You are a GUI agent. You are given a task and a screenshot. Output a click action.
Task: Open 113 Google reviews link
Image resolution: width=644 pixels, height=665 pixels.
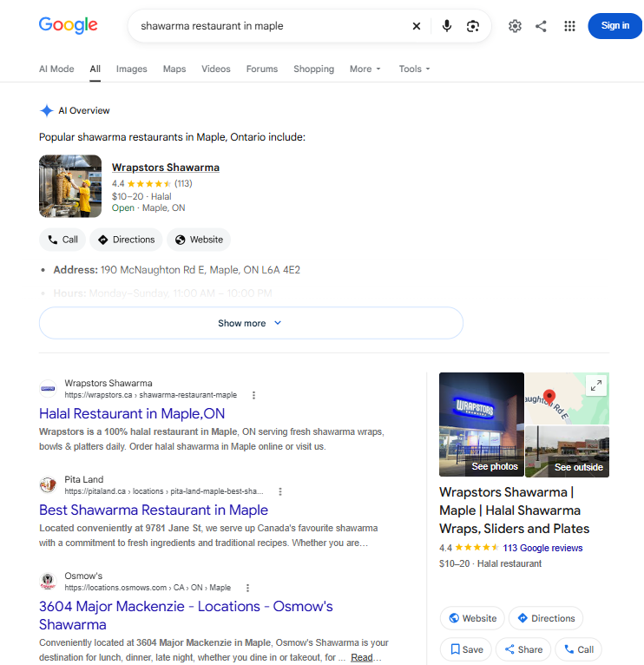(x=542, y=548)
